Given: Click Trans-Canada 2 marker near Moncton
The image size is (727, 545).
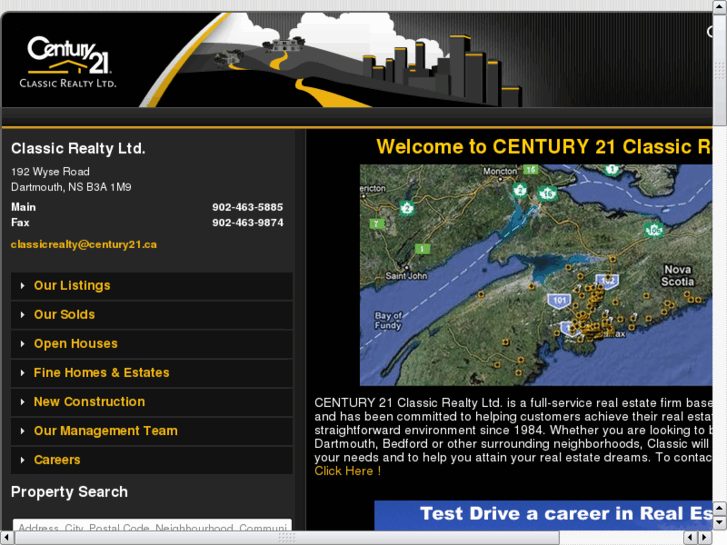Looking at the screenshot, I should click(520, 190).
